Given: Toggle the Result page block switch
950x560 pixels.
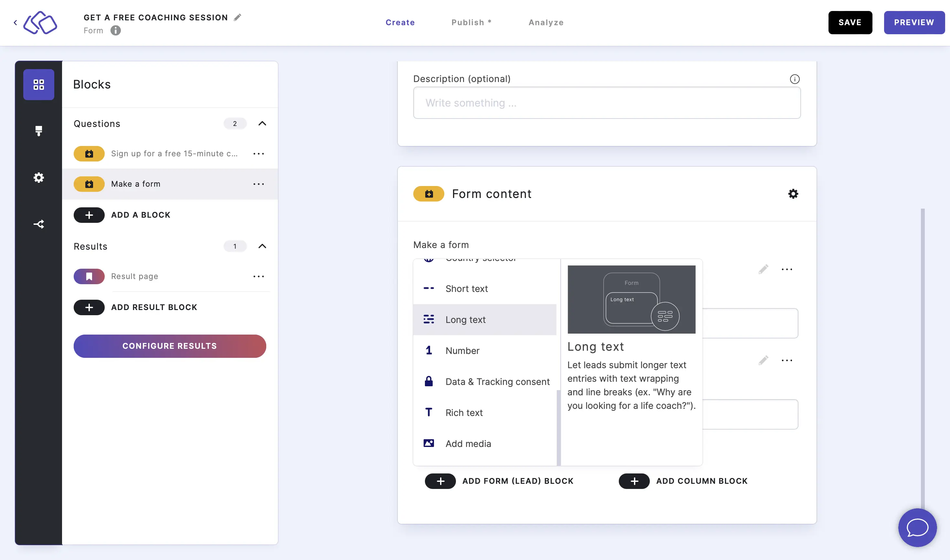Looking at the screenshot, I should point(89,276).
